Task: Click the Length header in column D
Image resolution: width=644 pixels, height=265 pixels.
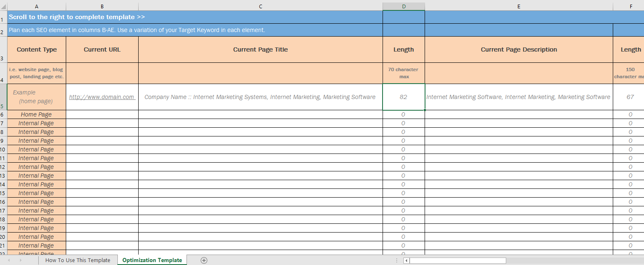Action: [404, 50]
